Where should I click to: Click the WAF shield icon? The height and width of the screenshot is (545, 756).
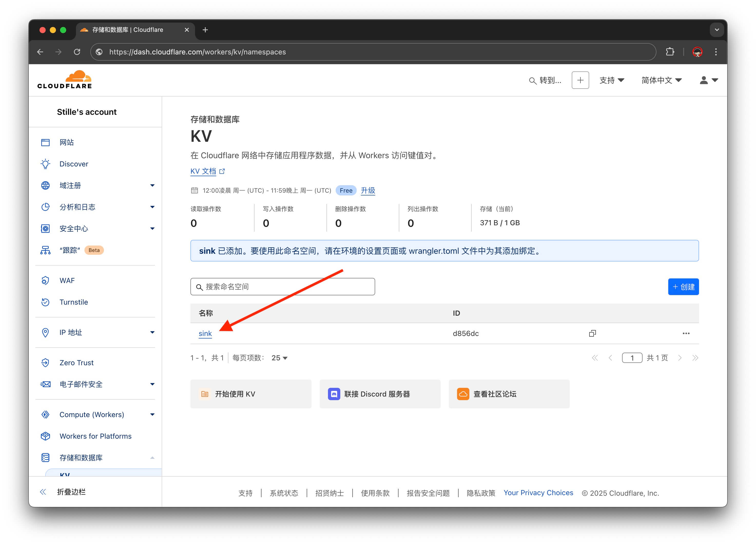click(45, 280)
